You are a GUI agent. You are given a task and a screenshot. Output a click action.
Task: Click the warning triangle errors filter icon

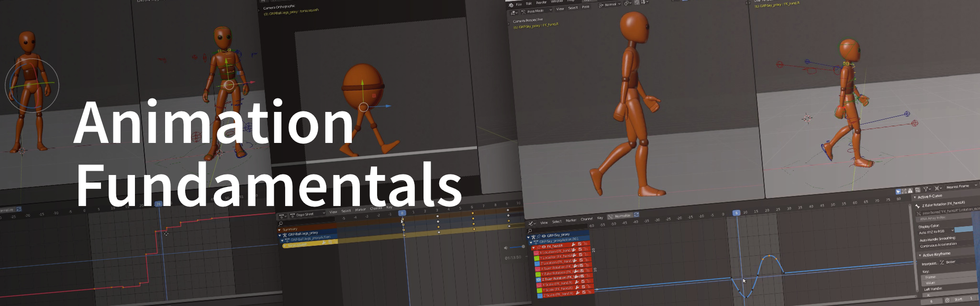tap(910, 190)
